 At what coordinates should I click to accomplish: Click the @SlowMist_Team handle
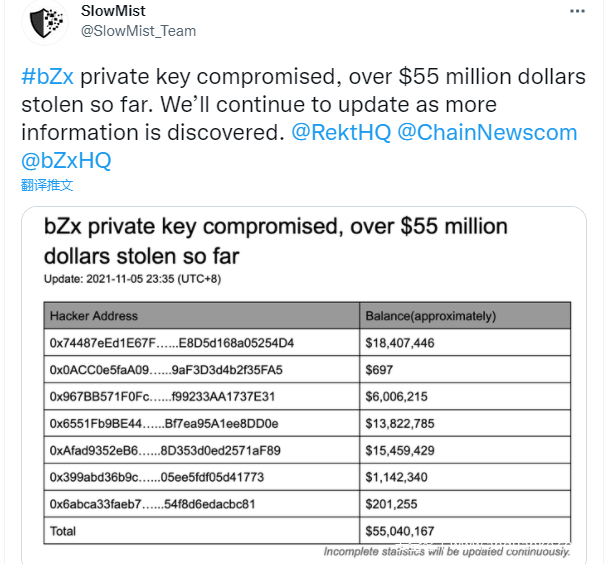click(x=137, y=31)
